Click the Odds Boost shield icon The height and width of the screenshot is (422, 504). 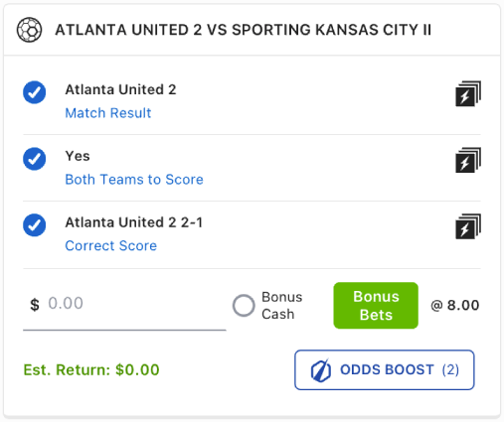321,370
